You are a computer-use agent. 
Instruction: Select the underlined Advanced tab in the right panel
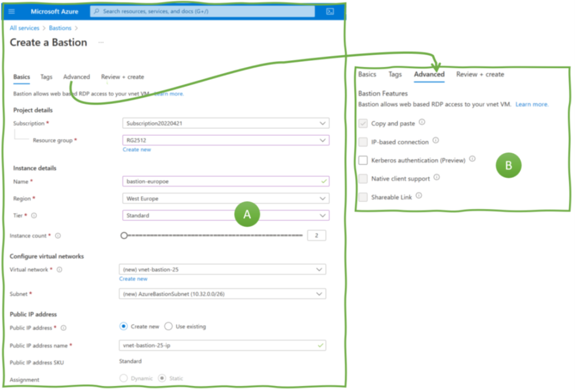pos(429,75)
